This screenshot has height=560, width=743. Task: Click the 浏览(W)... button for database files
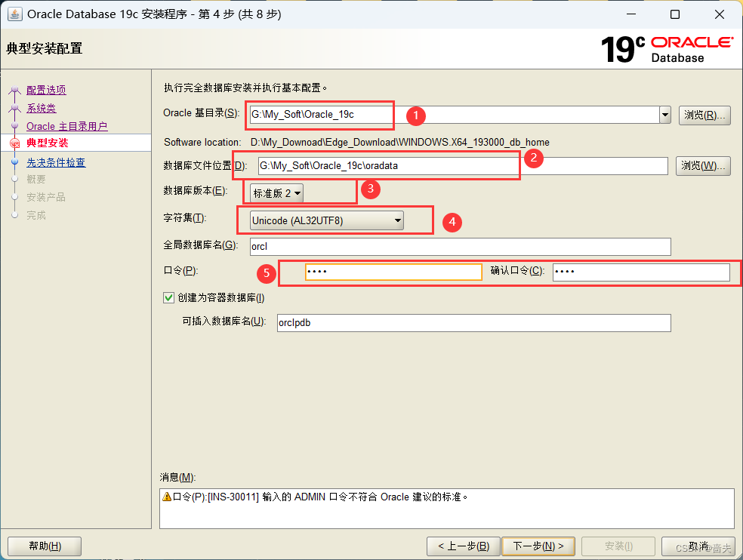pos(703,166)
